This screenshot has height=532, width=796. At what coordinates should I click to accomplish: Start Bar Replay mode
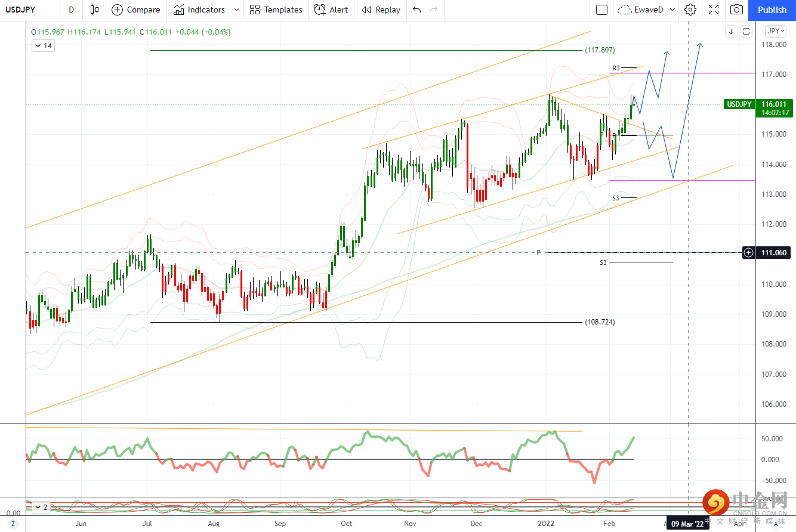[x=381, y=10]
